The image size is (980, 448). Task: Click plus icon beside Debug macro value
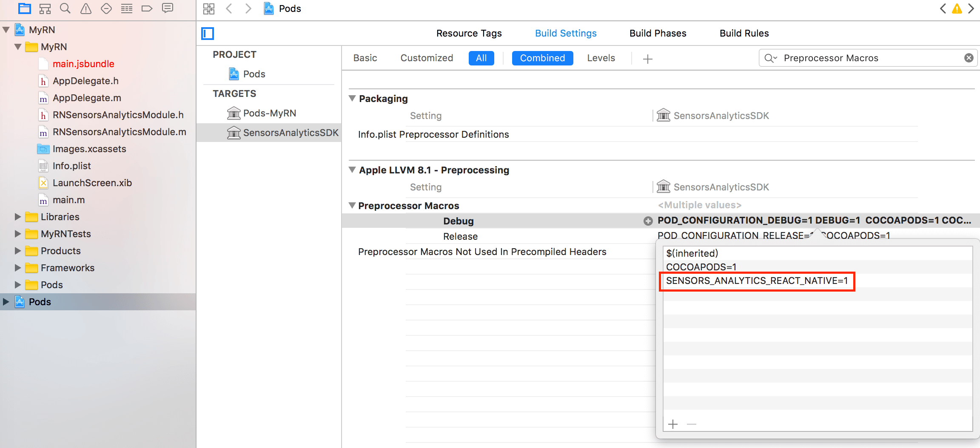pyautogui.click(x=648, y=221)
